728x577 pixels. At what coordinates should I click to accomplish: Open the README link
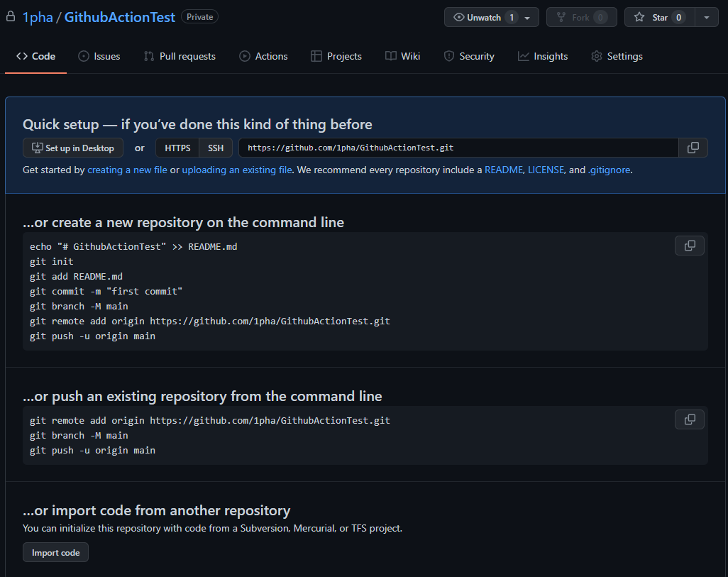pyautogui.click(x=504, y=170)
